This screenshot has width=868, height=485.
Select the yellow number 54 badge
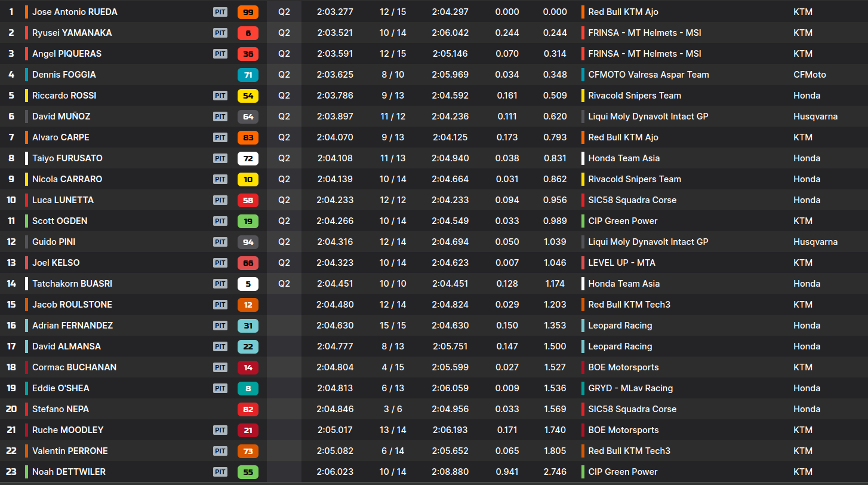248,96
